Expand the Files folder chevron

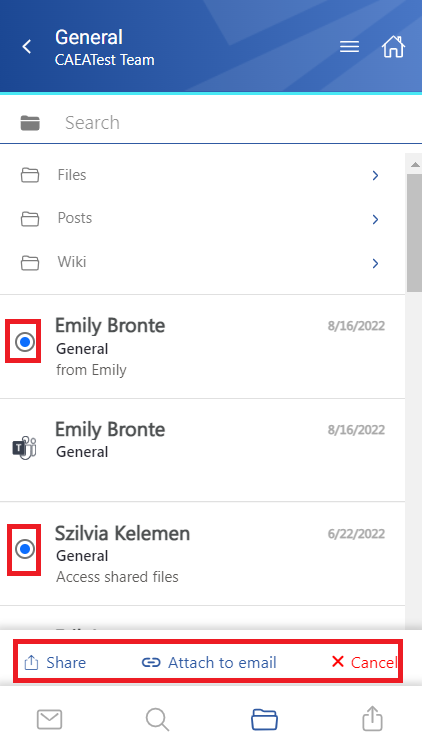(x=375, y=175)
